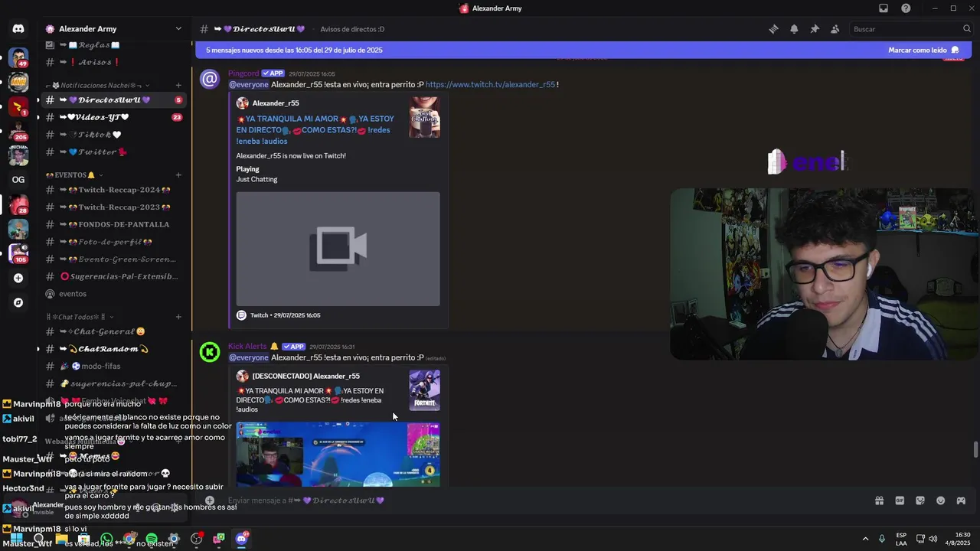Open the gift icon in message bar
This screenshot has width=980, height=551.
pos(879,500)
